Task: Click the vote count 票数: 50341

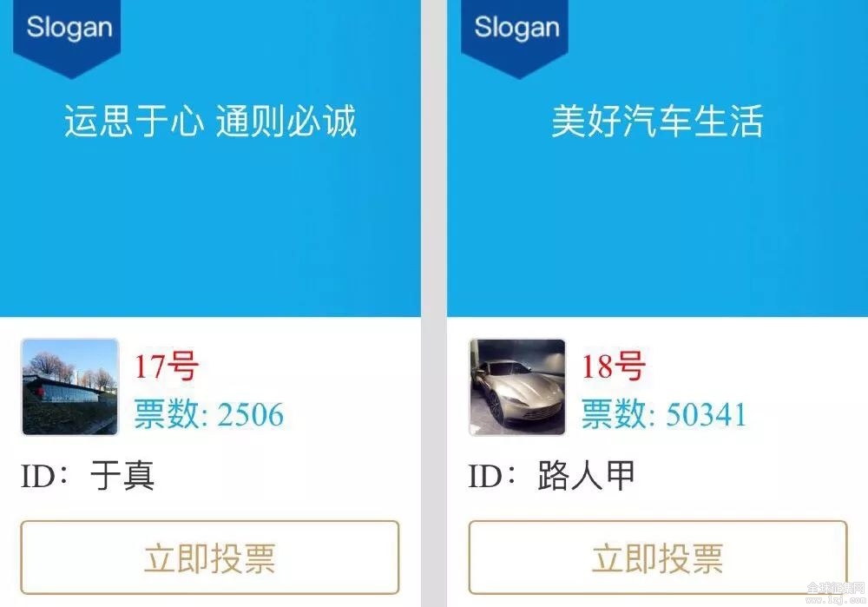Action: (x=664, y=413)
